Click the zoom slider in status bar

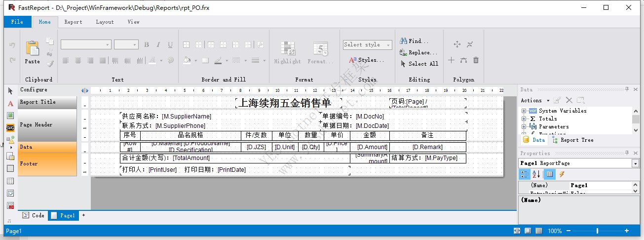(x=597, y=231)
